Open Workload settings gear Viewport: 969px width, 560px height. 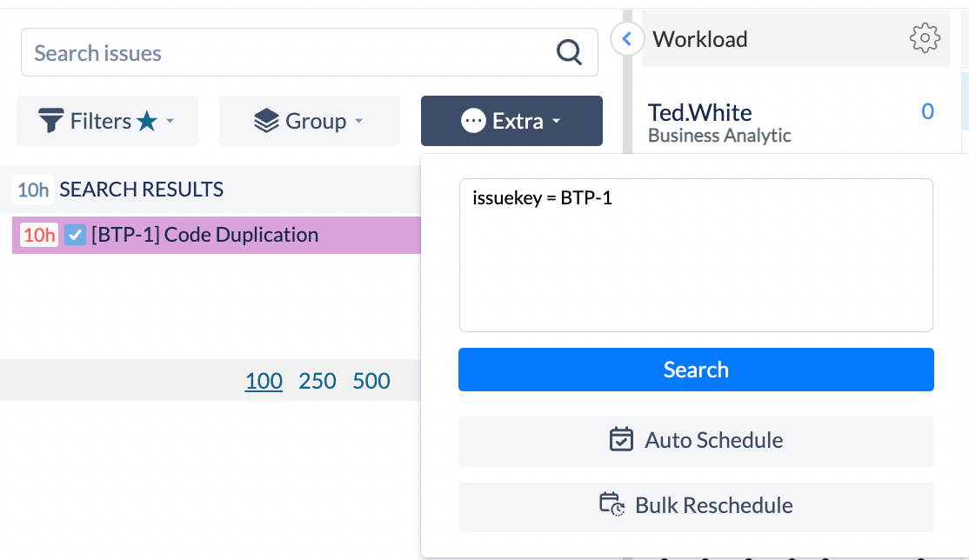(x=925, y=38)
